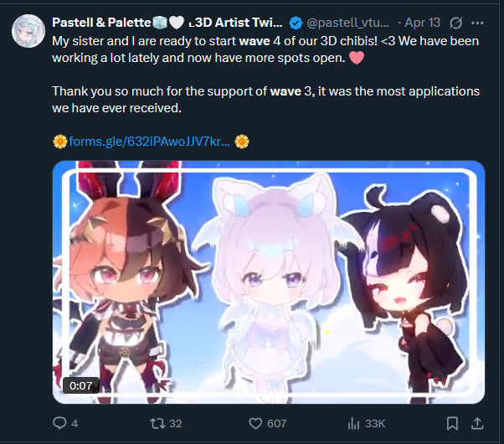Screen dimensions: 504x444
Task: Click the @pastell_vtu handle
Action: click(347, 23)
